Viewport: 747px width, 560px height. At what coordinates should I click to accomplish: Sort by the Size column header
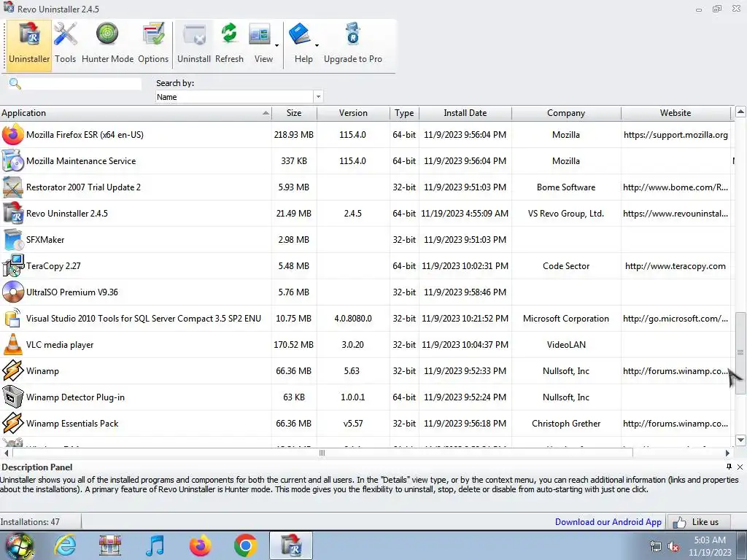pyautogui.click(x=294, y=113)
